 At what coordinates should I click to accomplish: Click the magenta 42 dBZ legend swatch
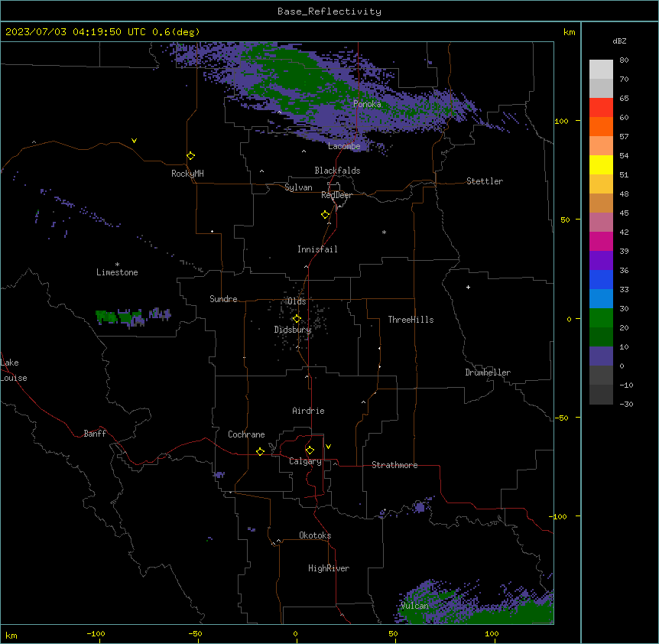601,241
